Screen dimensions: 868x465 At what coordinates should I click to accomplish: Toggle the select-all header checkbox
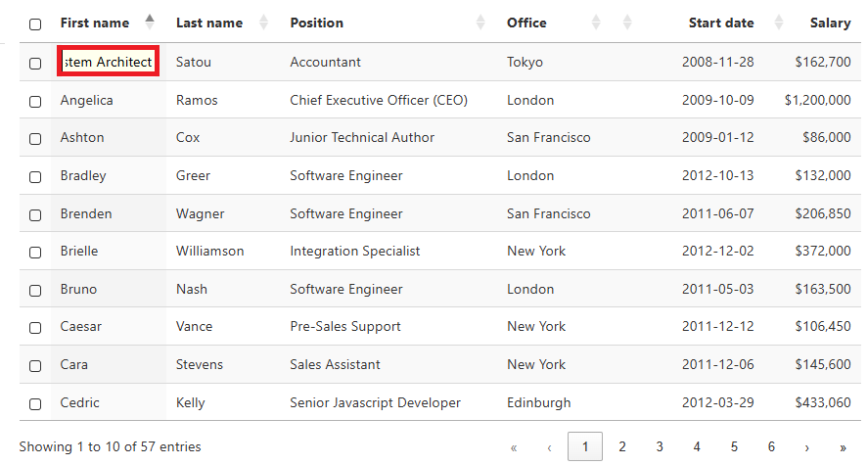point(35,23)
